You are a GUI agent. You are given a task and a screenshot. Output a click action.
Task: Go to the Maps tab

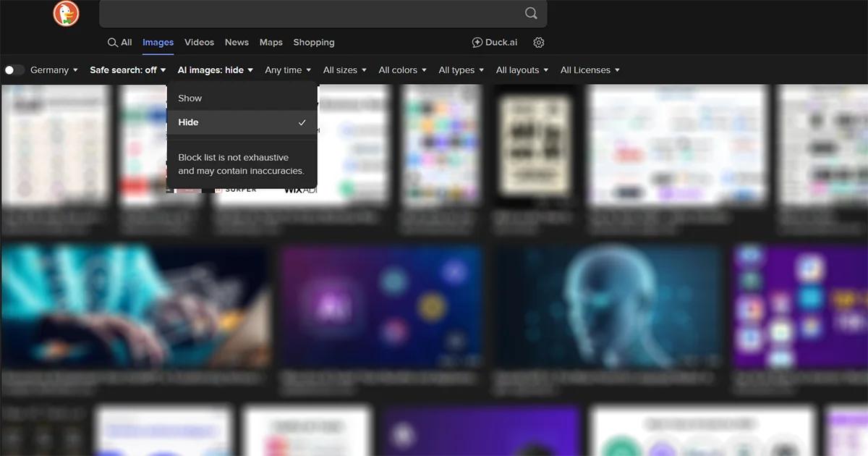coord(271,43)
